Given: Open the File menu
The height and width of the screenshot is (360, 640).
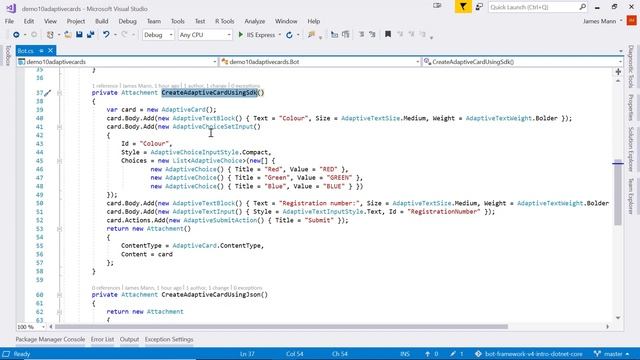Looking at the screenshot, I should [x=9, y=21].
